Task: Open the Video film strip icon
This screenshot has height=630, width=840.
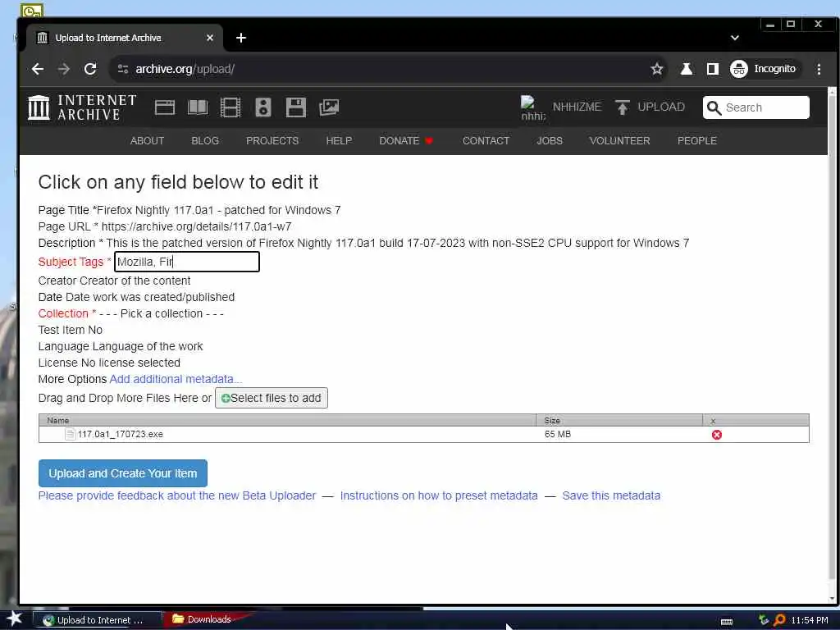Action: 231,107
